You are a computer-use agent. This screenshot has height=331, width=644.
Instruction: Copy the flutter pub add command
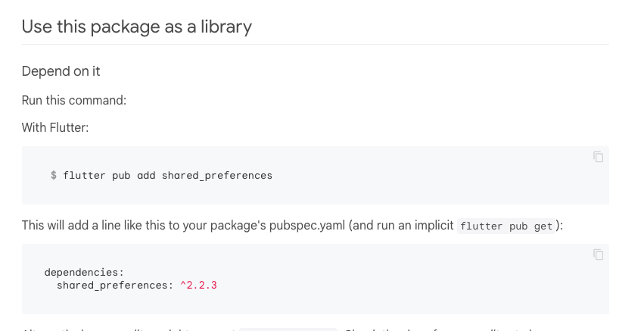[599, 157]
